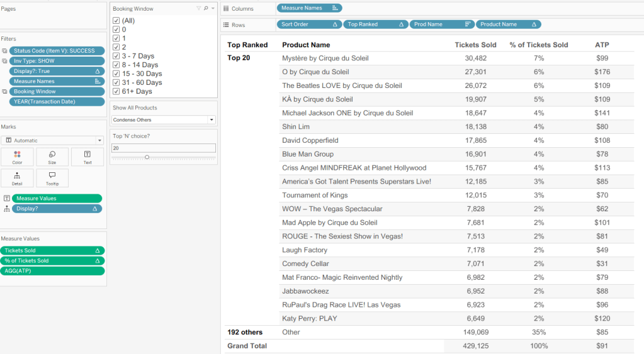Open the Tooltip marks card
The width and height of the screenshot is (644, 354).
coord(52,178)
